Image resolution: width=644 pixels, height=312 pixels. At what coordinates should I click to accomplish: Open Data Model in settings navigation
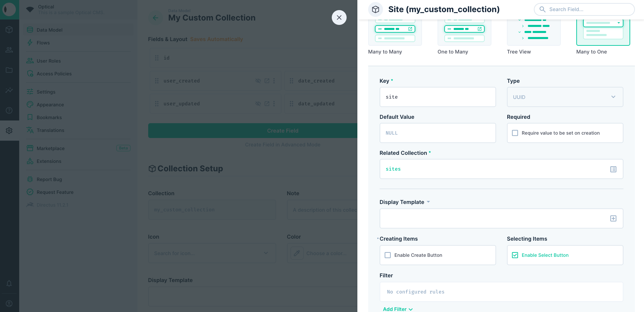[x=50, y=30]
